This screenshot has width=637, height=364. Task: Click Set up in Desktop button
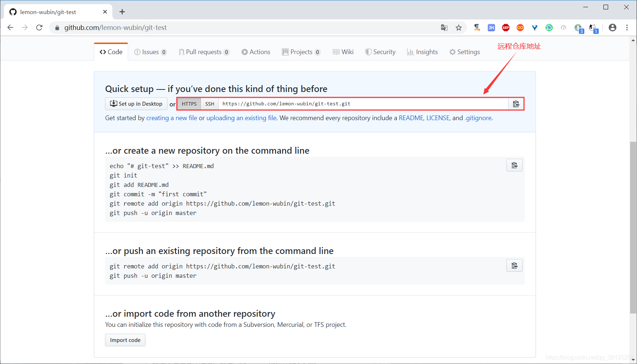[136, 104]
